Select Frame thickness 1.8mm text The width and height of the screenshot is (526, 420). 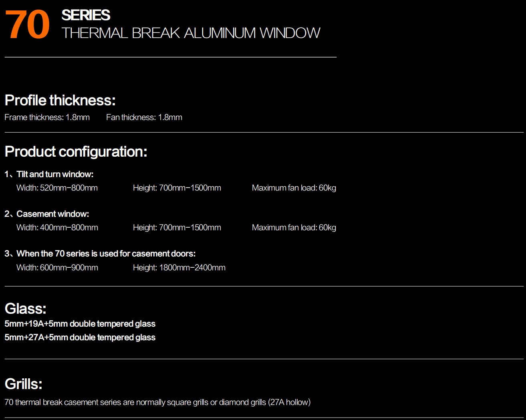(47, 117)
